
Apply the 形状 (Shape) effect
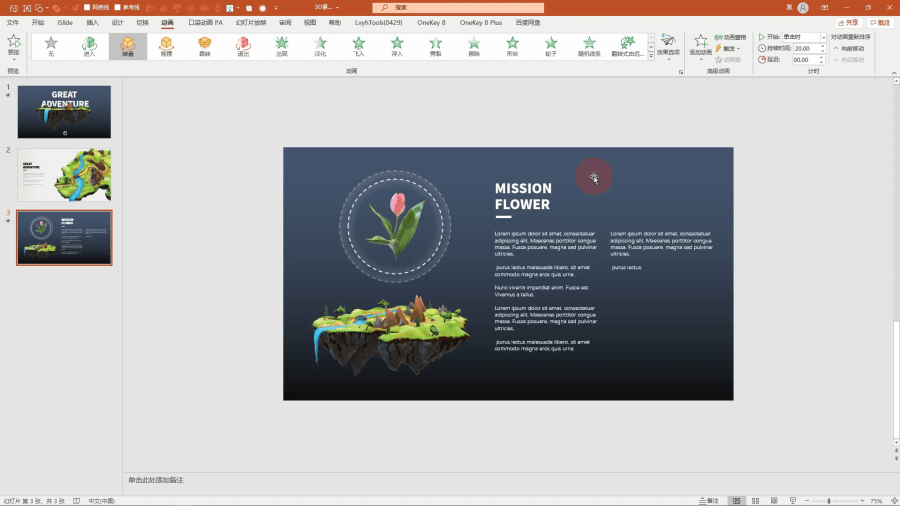[x=512, y=46]
